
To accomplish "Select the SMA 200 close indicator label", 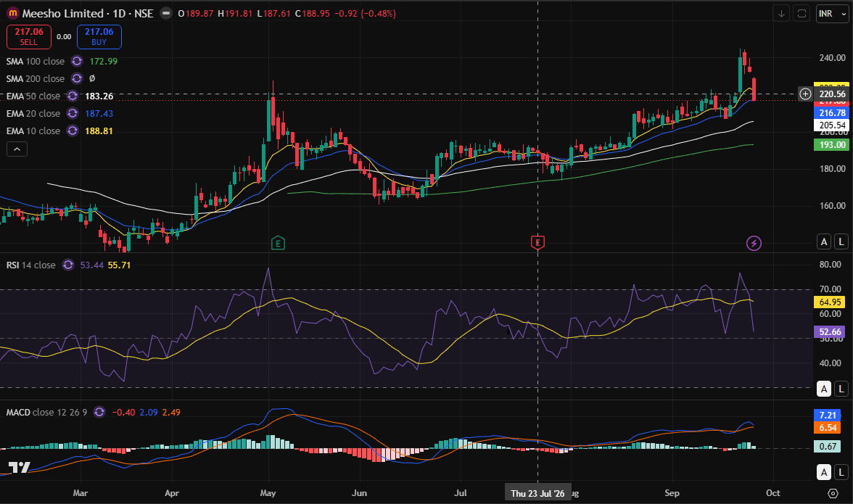I will tap(36, 79).
